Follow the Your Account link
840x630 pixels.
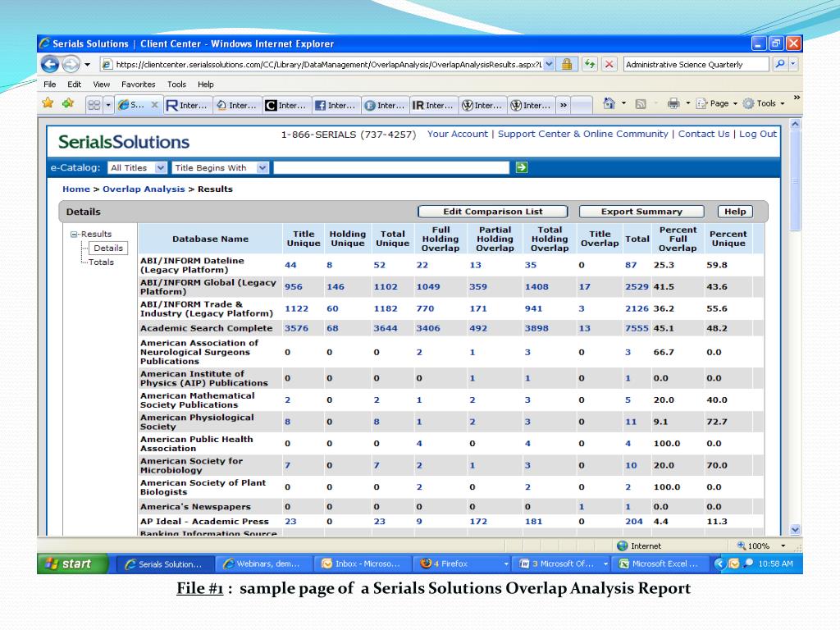pyautogui.click(x=458, y=134)
